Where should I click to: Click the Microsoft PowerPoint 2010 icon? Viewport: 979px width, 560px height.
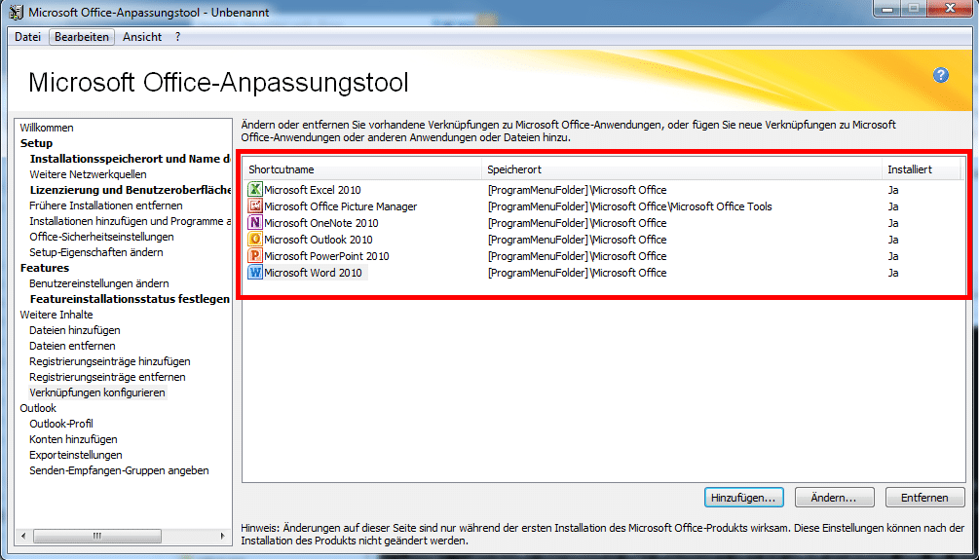pos(255,256)
